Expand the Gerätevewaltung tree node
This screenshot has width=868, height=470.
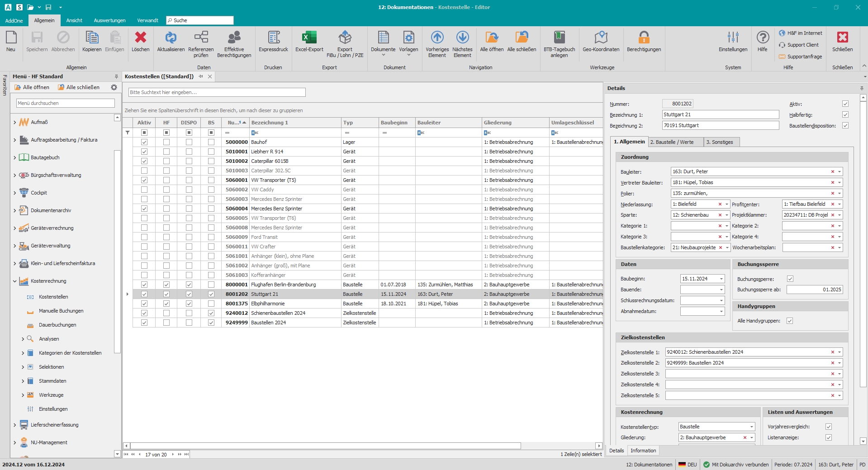pos(15,246)
